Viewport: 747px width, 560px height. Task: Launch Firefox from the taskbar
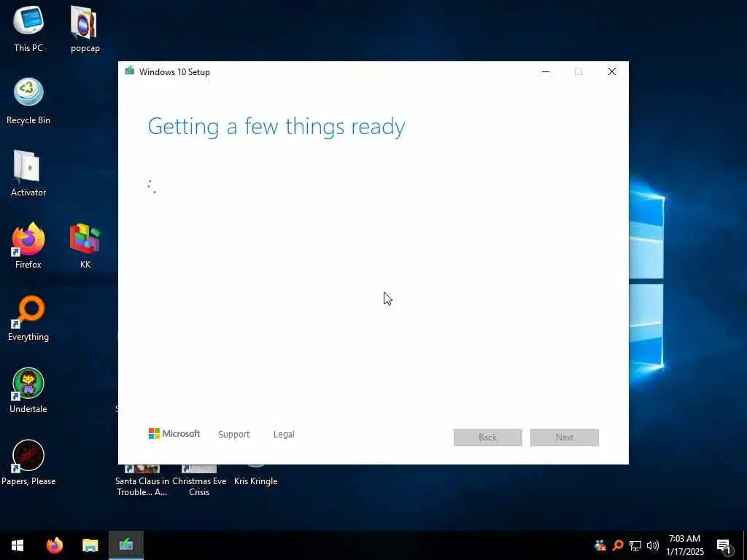54,545
